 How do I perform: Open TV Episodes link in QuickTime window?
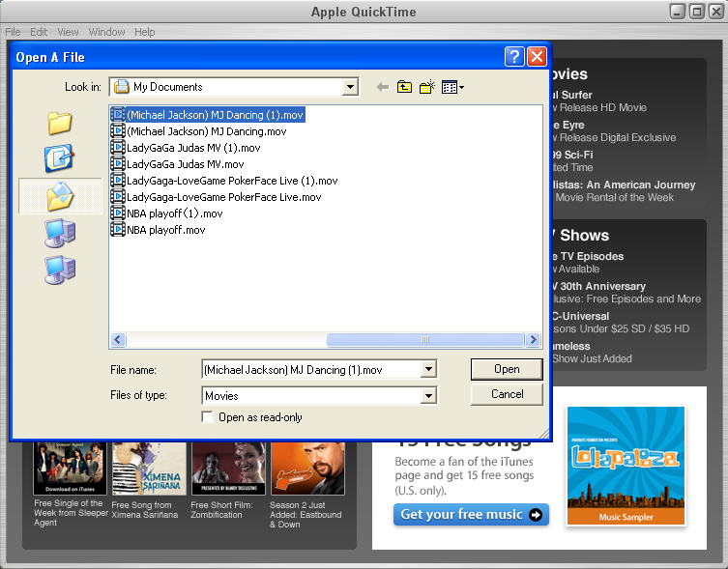click(588, 256)
